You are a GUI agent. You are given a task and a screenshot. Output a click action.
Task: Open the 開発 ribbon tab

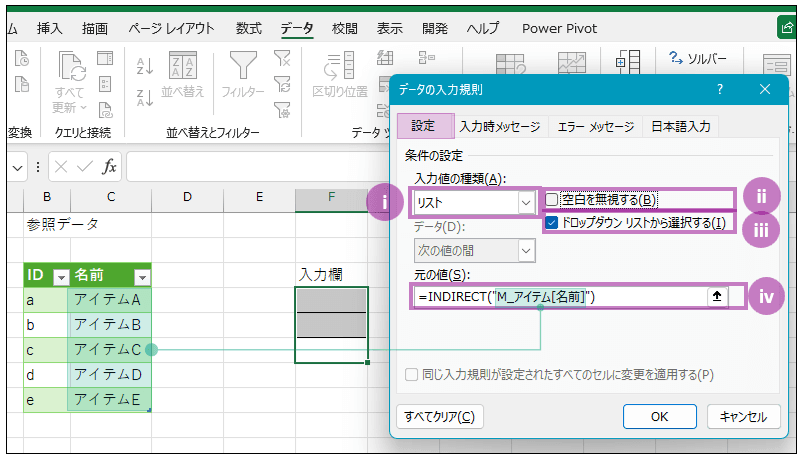(x=435, y=28)
